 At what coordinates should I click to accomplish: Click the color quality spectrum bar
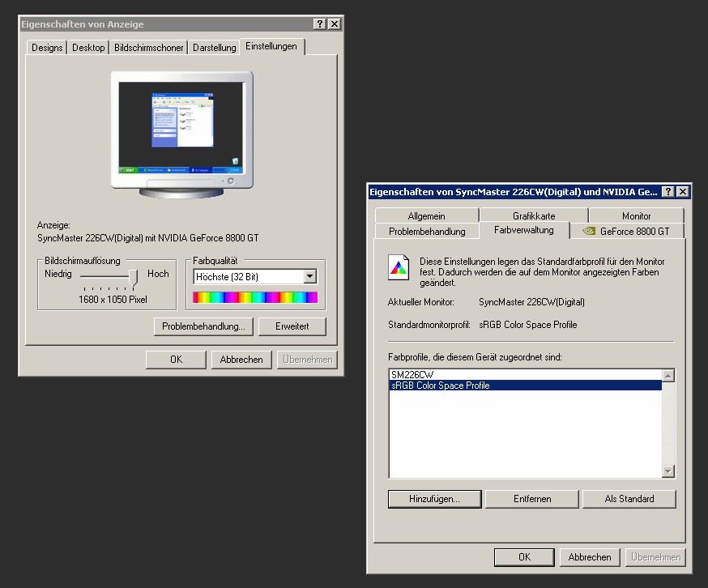(255, 297)
